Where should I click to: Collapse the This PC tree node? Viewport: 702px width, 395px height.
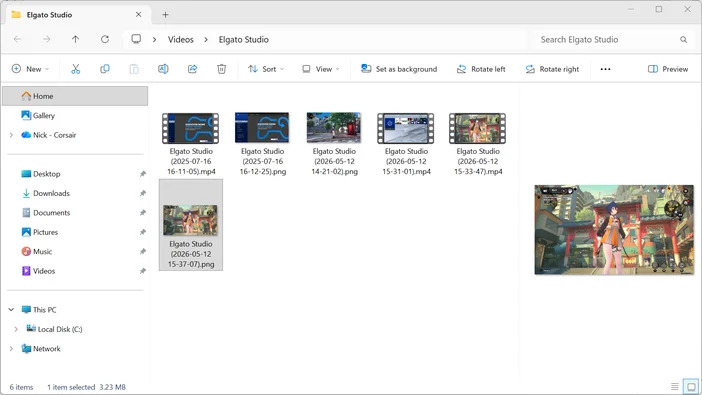pos(11,309)
